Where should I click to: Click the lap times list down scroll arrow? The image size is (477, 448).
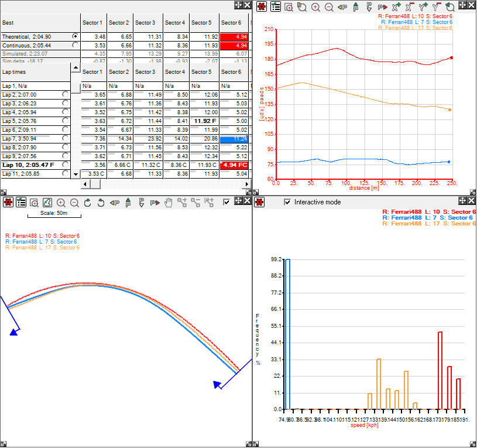[75, 174]
